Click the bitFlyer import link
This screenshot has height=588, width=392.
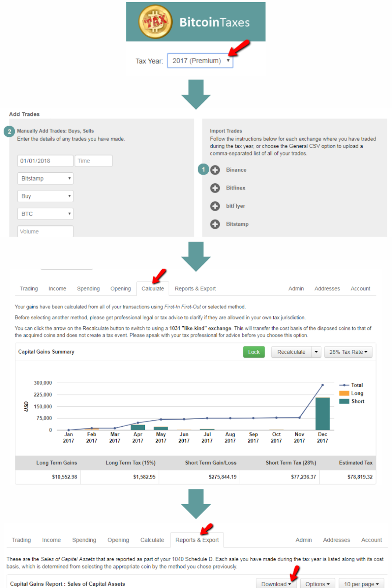click(x=235, y=206)
